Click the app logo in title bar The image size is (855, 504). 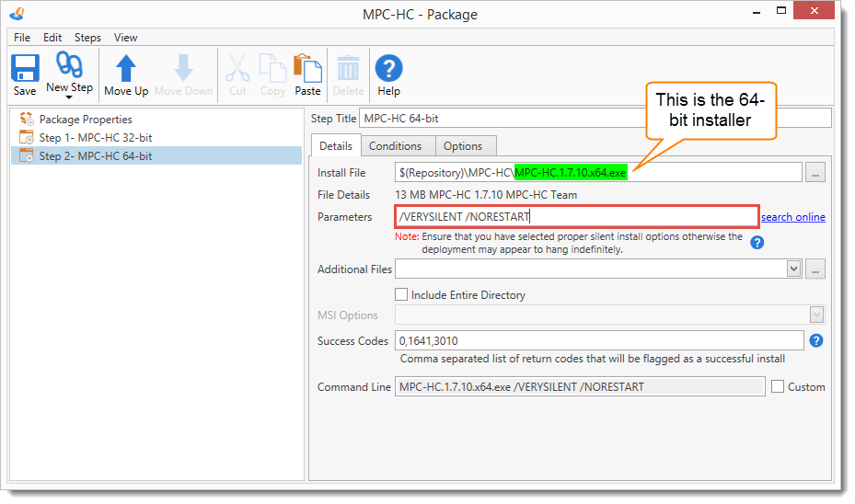tap(17, 13)
